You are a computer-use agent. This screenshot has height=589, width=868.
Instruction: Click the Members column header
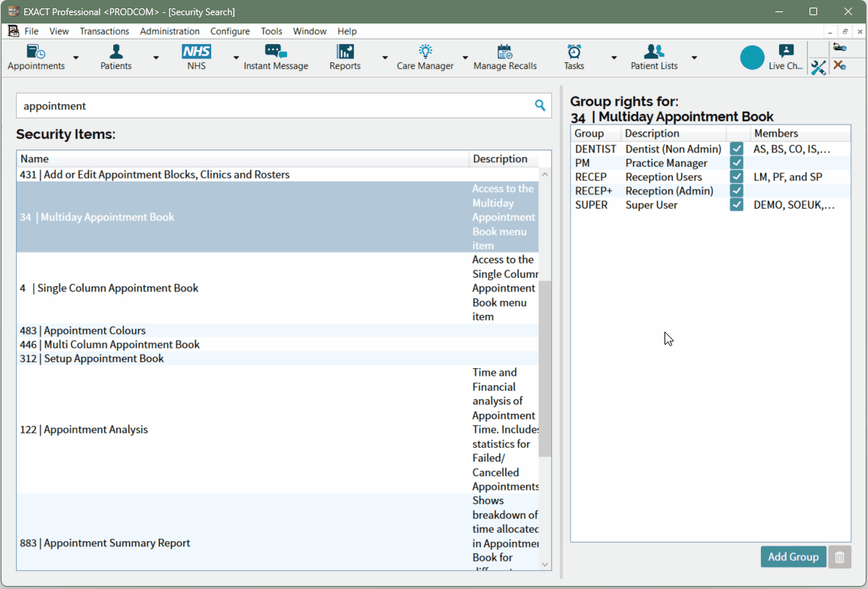pyautogui.click(x=800, y=134)
